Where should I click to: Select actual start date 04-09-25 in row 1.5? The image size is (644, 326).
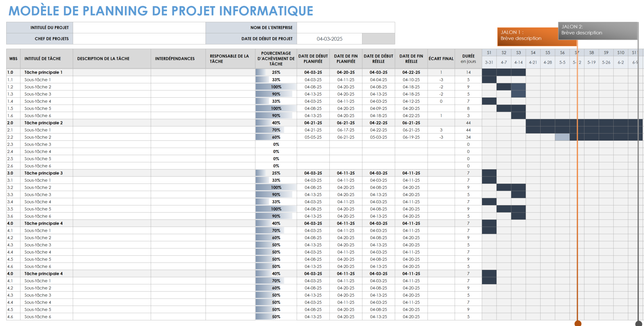pyautogui.click(x=379, y=108)
